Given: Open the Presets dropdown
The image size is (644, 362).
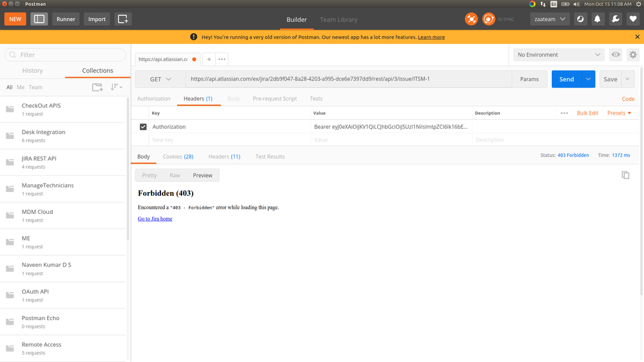Looking at the screenshot, I should [x=619, y=113].
